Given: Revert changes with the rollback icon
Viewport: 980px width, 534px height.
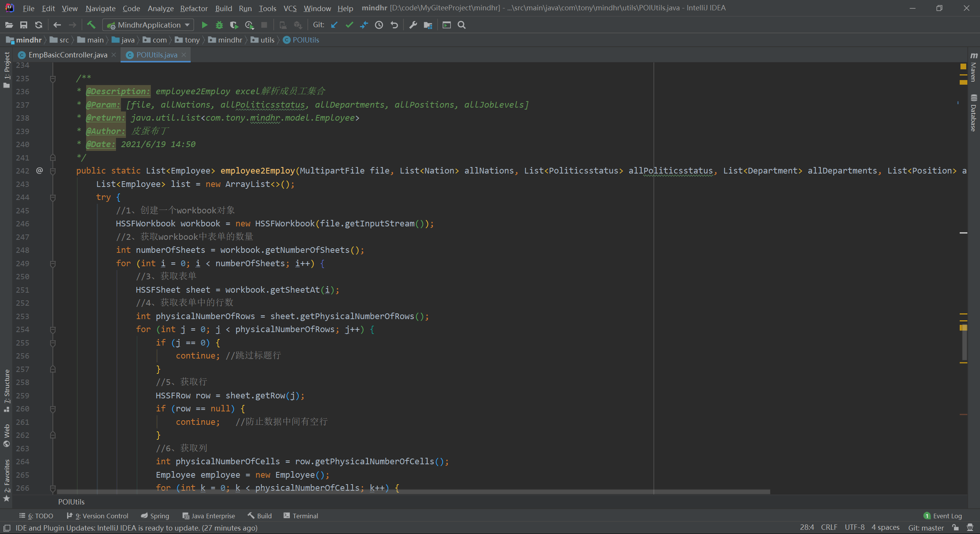Looking at the screenshot, I should 394,25.
